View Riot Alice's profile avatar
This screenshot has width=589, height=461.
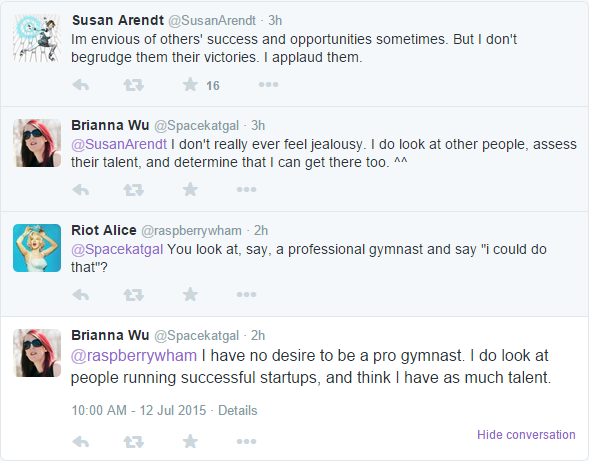[37, 248]
